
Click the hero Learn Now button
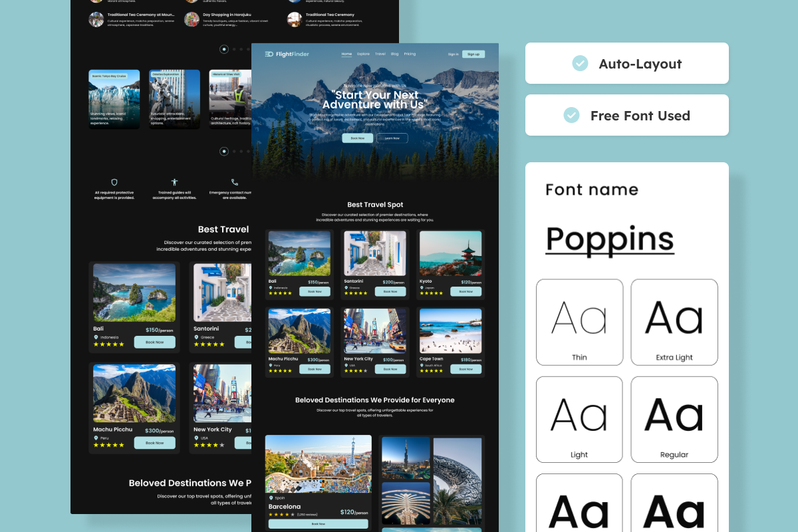[x=392, y=138]
